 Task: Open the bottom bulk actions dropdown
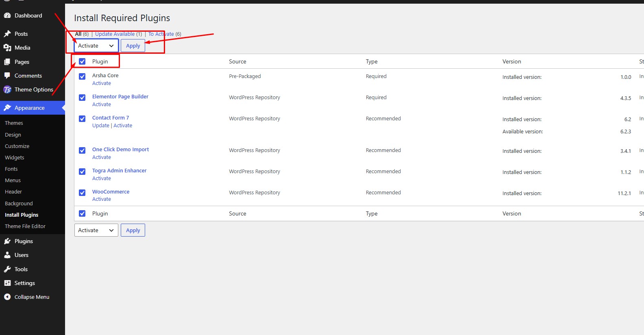point(96,230)
